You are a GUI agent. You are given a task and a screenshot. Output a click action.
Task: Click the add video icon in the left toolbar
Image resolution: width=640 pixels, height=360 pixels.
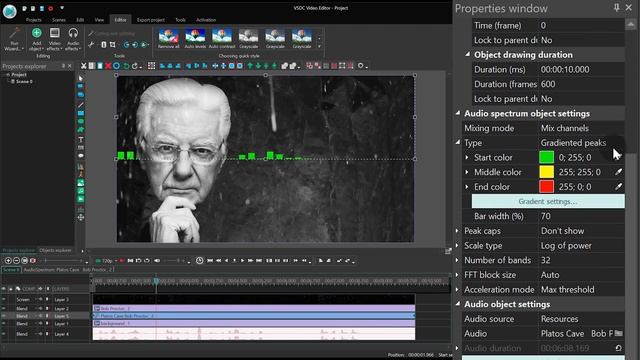point(81,199)
